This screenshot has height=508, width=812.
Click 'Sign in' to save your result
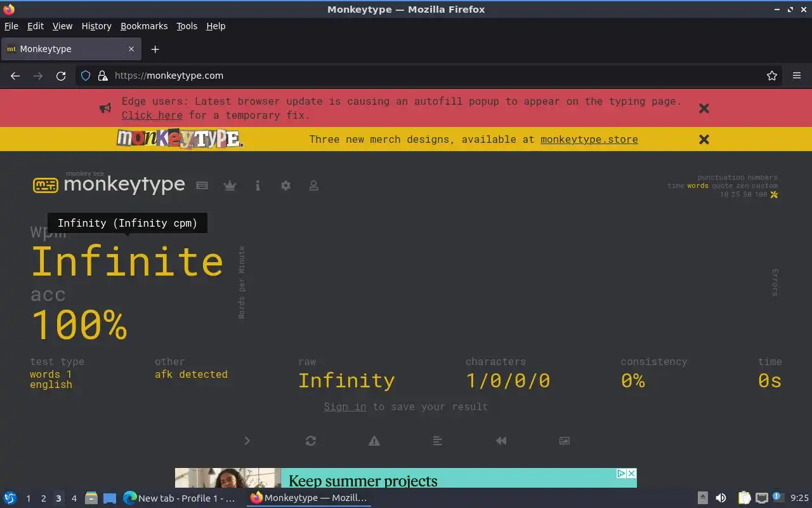(x=345, y=406)
